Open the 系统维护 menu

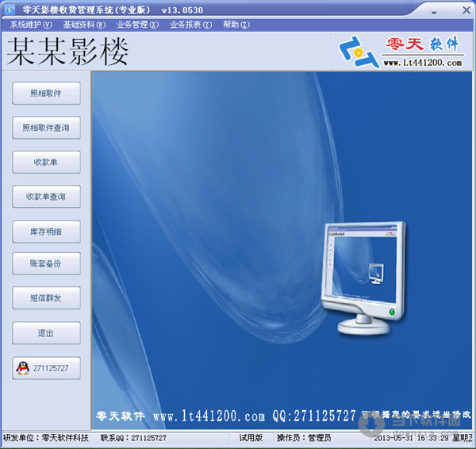click(x=31, y=25)
